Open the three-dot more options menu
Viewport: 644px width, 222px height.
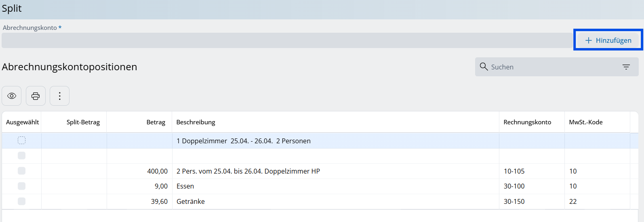coord(59,96)
